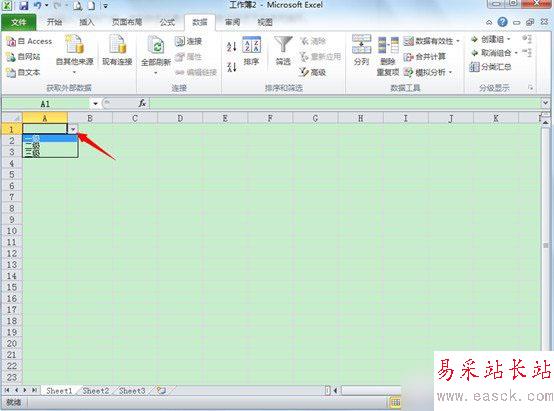Switch to the 页面布局 (Page Layout) tab
This screenshot has width=554, height=411.
127,22
